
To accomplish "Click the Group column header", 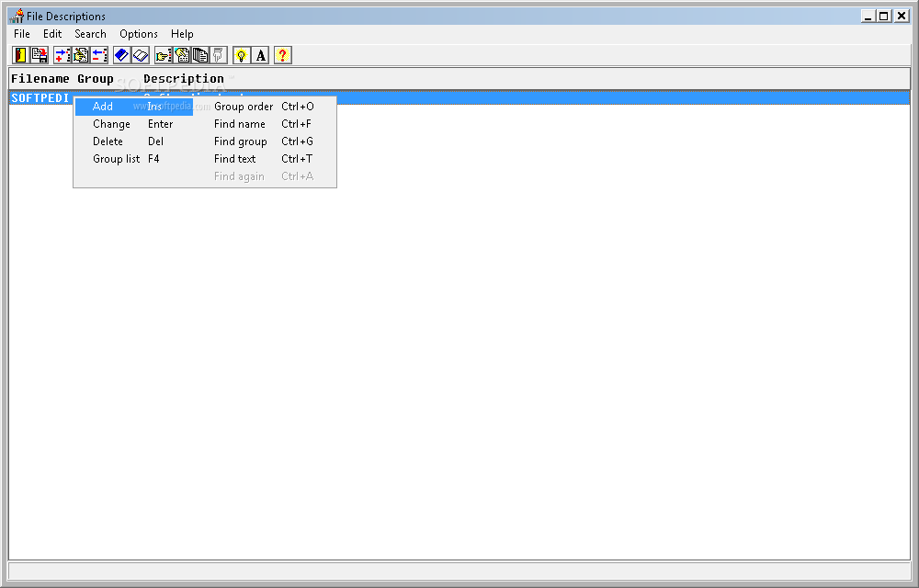I will 96,78.
